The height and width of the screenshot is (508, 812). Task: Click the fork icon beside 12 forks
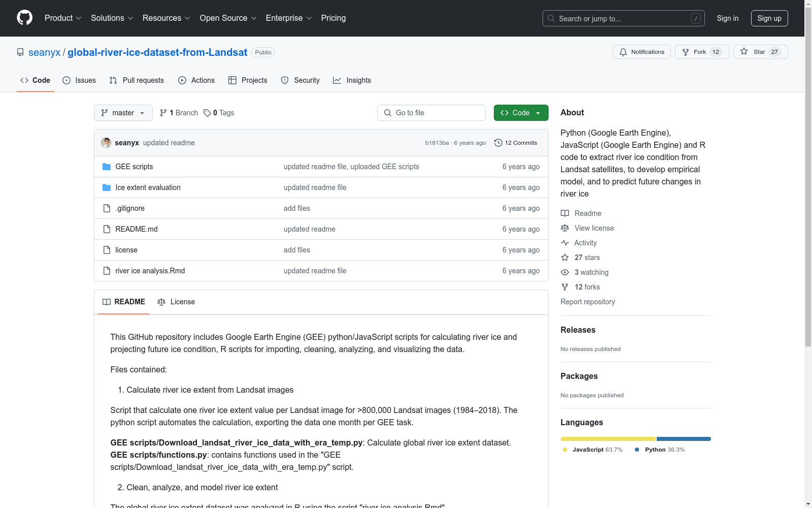(x=565, y=287)
